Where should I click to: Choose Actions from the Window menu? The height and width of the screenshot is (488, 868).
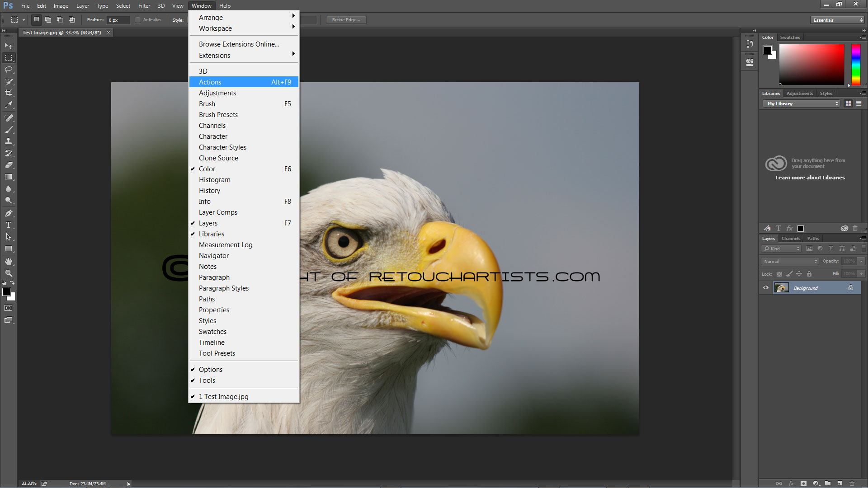click(x=244, y=82)
